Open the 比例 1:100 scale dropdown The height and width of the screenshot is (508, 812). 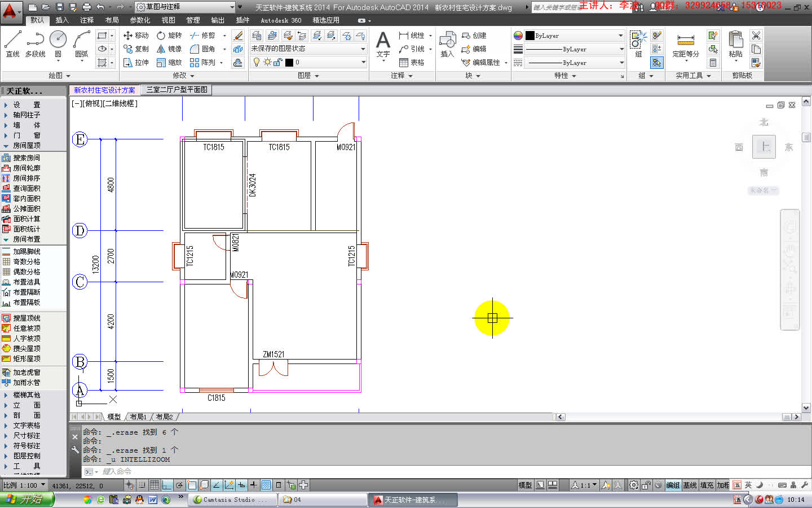pos(24,485)
